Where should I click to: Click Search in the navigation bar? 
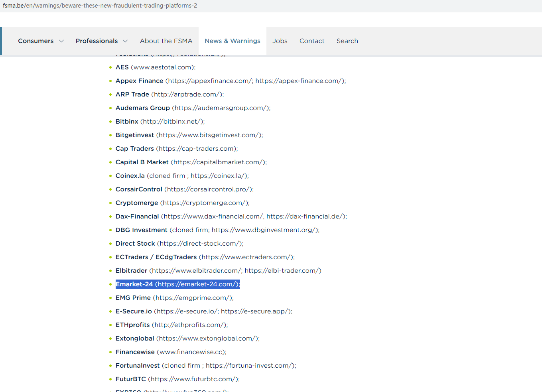tap(347, 41)
